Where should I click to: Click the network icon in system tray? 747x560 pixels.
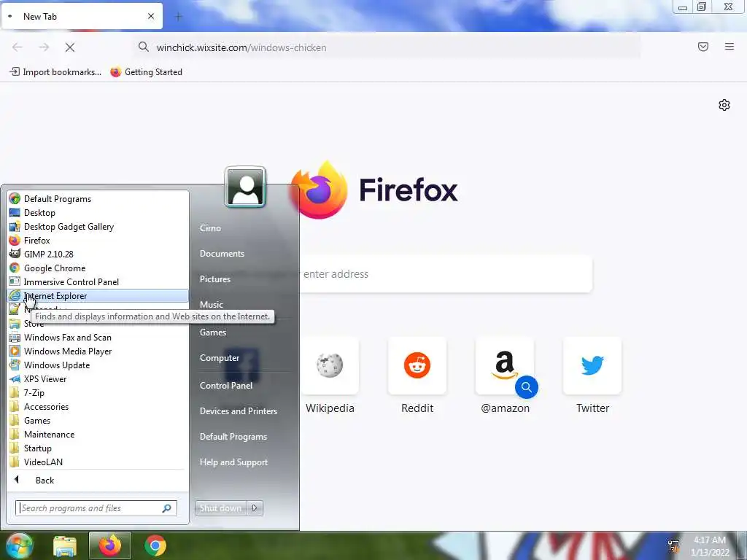tap(674, 545)
